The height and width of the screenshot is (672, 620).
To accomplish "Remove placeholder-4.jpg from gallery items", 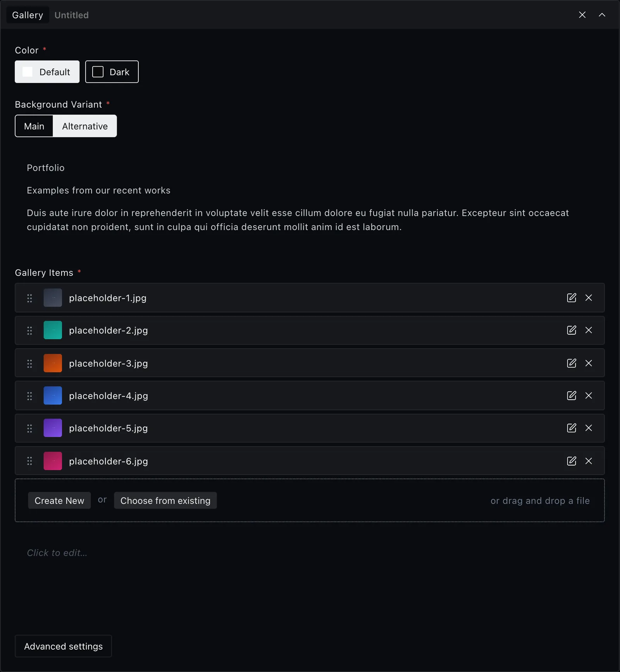I will pyautogui.click(x=589, y=395).
